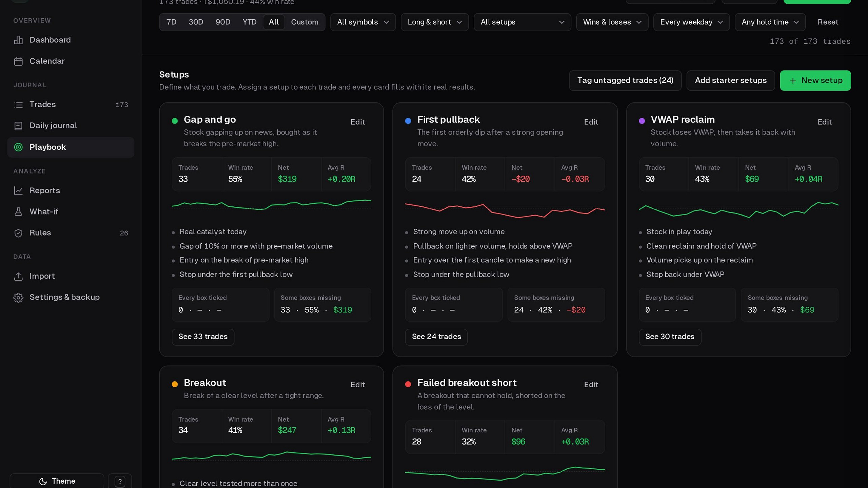The height and width of the screenshot is (488, 868).
Task: Click the Playbook target icon
Action: pyautogui.click(x=18, y=147)
